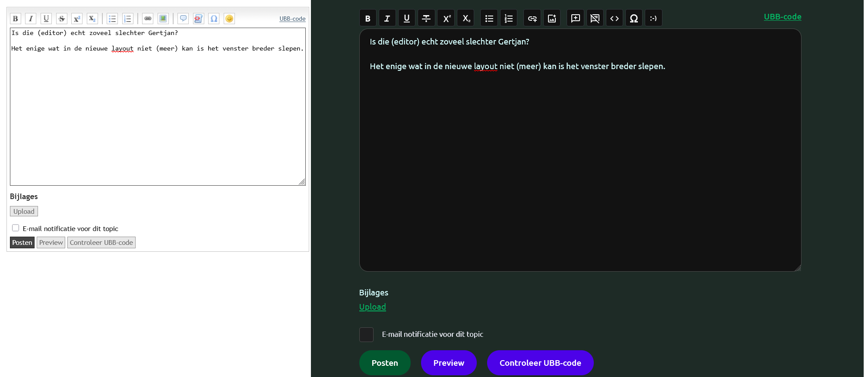Click the 'Bijlages' heading in the dark layout
The height and width of the screenshot is (377, 868).
click(x=374, y=293)
